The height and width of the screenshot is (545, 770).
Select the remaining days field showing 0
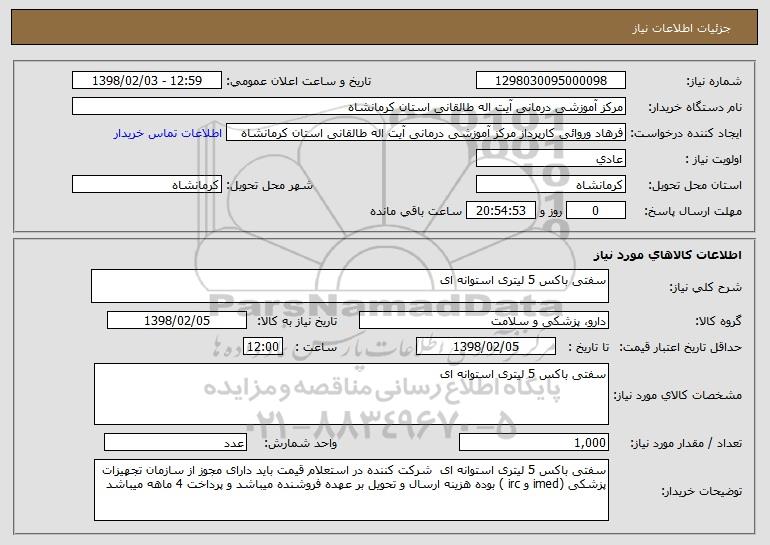point(596,211)
